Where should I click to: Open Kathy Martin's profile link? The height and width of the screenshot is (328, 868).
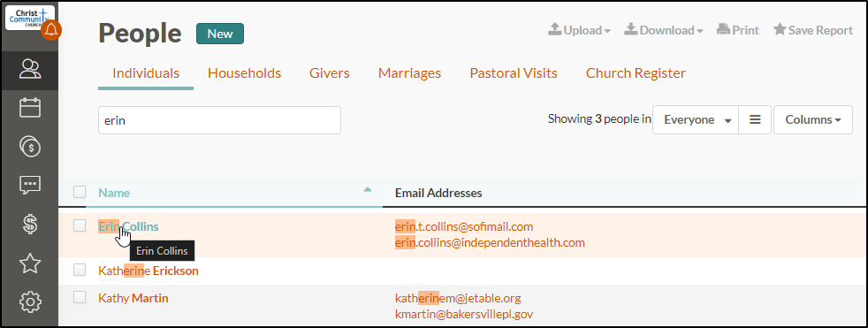pyautogui.click(x=133, y=298)
